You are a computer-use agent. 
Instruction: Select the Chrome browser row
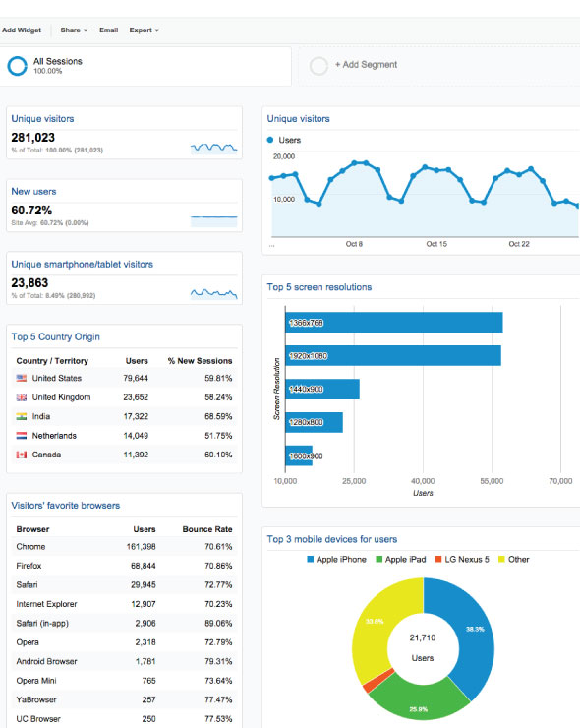124,546
